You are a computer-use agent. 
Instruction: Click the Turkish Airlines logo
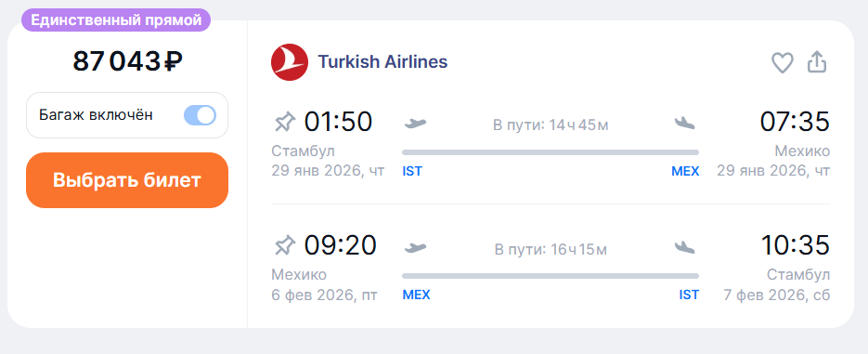(290, 62)
